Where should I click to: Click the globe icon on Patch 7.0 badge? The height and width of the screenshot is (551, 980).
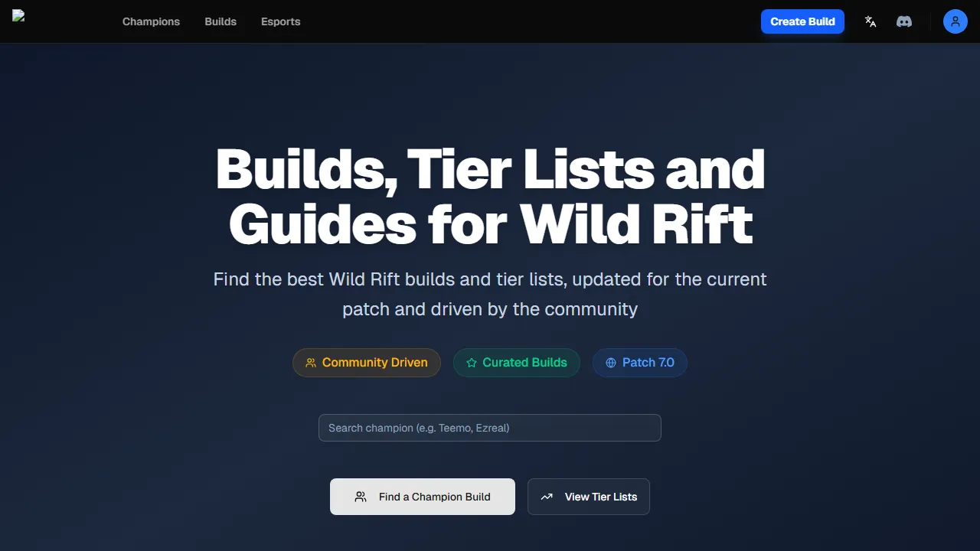click(x=609, y=363)
